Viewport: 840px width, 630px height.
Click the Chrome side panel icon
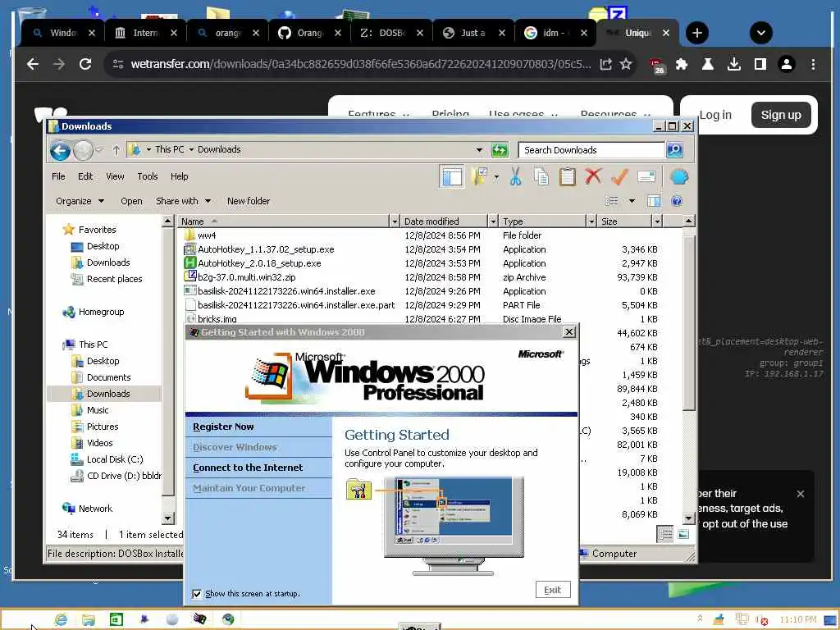(760, 64)
